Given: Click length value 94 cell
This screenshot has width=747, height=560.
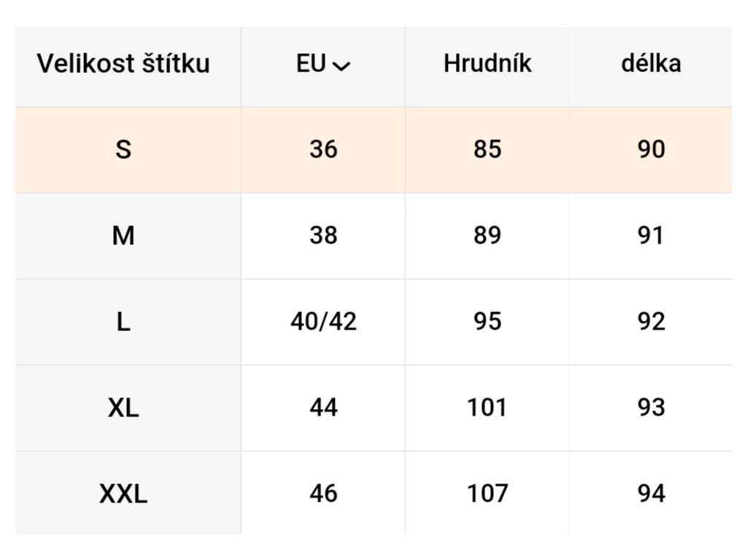Looking at the screenshot, I should tap(651, 494).
